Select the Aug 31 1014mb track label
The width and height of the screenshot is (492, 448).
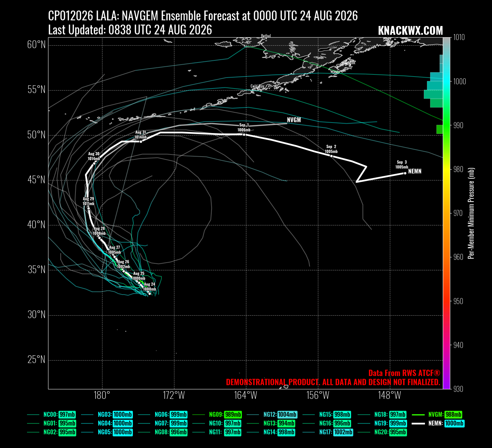coord(140,134)
